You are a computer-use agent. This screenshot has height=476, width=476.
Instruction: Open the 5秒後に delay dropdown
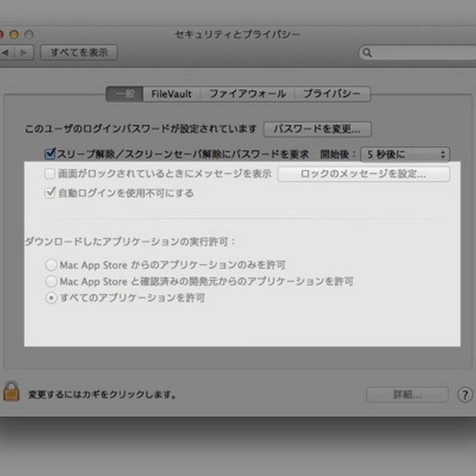(405, 155)
